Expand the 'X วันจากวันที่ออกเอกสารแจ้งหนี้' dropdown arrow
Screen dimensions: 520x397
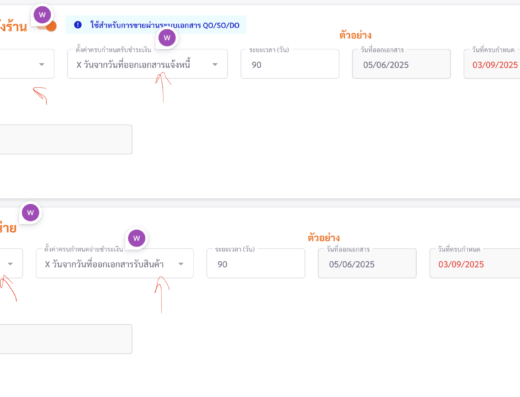click(215, 64)
